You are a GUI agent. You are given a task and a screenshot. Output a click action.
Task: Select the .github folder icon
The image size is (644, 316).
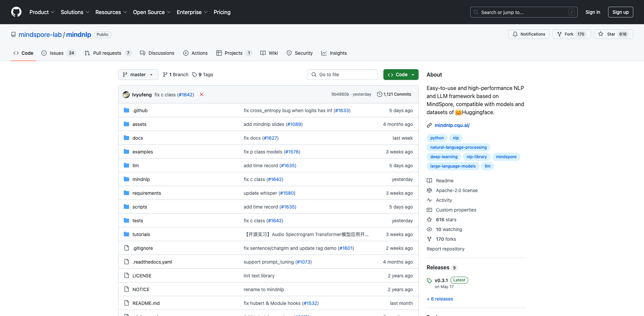tap(126, 110)
